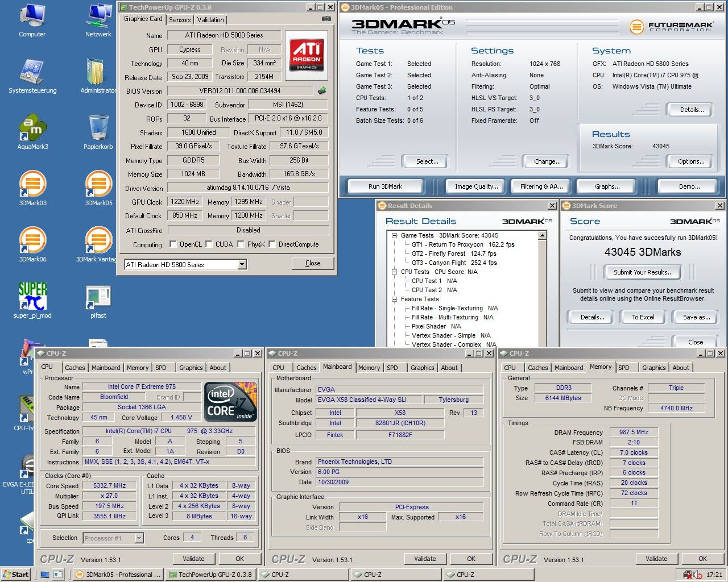This screenshot has width=728, height=582.
Task: Open the AquaMark3 desktop icon
Action: [x=32, y=128]
